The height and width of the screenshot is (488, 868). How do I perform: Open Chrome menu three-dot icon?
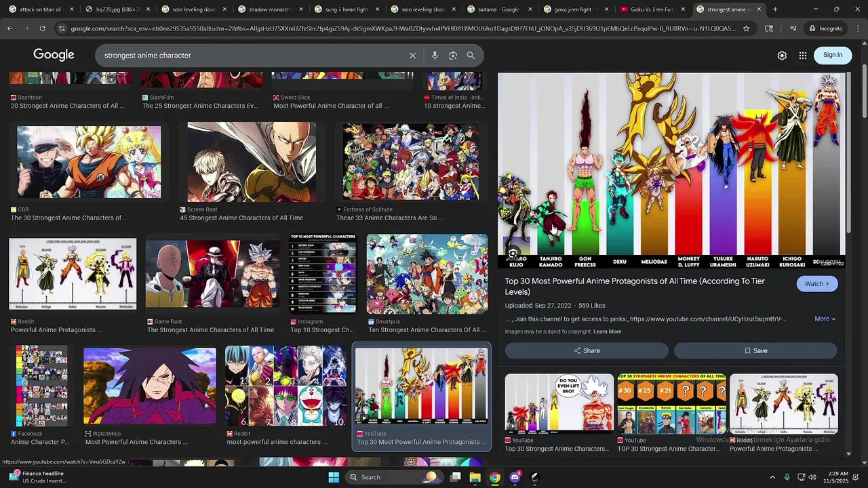click(x=859, y=28)
